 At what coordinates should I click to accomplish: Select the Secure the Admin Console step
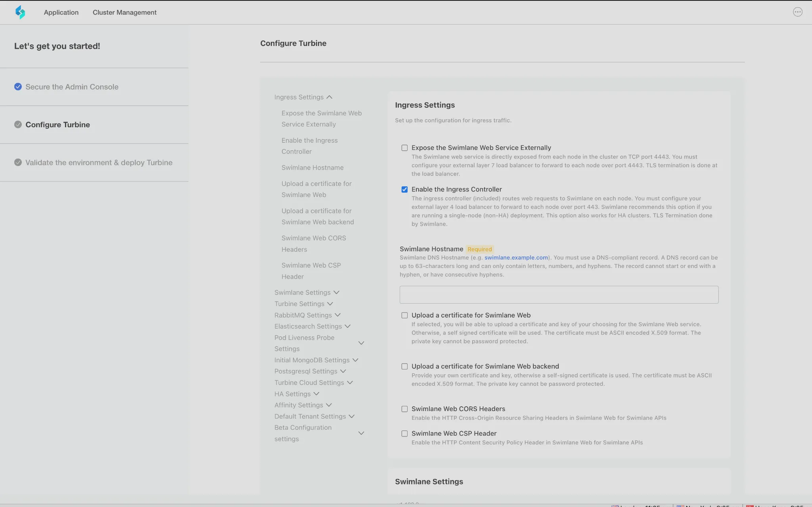point(72,87)
